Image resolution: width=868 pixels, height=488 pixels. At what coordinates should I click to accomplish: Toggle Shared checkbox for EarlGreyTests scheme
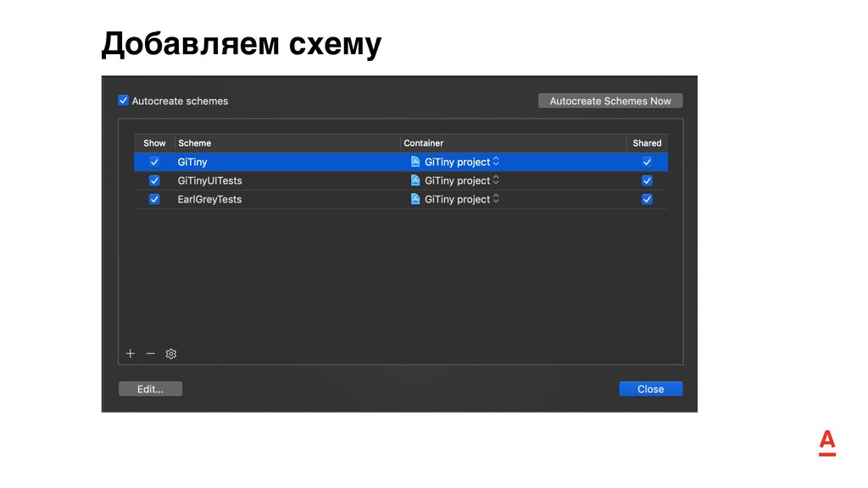pyautogui.click(x=647, y=199)
